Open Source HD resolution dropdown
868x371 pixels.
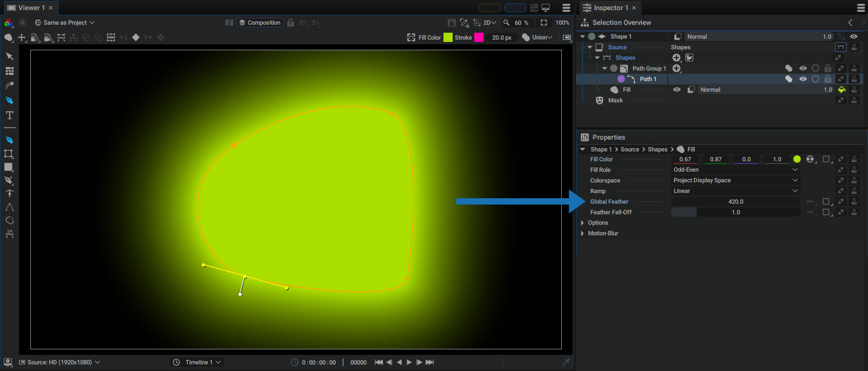[59, 362]
